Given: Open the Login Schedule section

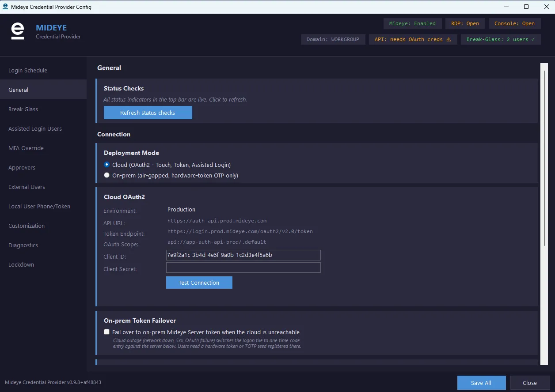Looking at the screenshot, I should 43,70.
